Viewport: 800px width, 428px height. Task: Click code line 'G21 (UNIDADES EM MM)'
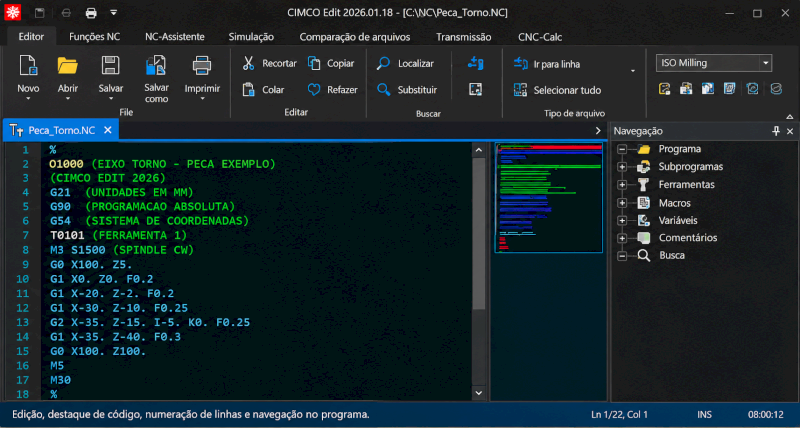coord(121,192)
